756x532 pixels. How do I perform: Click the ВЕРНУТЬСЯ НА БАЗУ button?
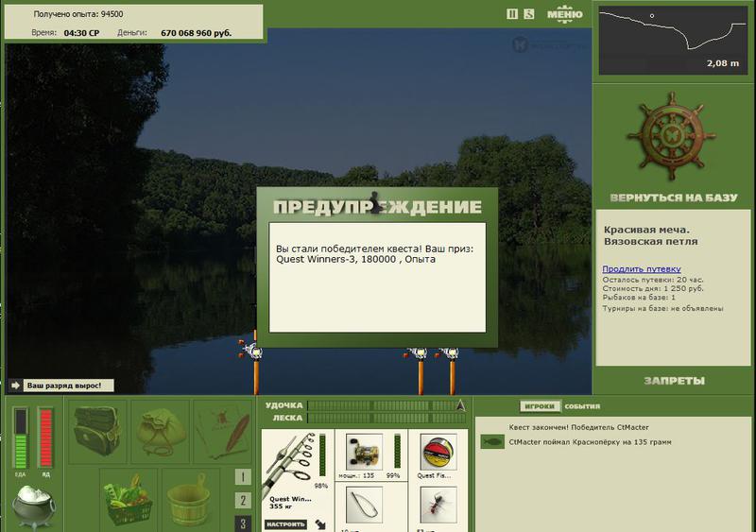coord(674,197)
